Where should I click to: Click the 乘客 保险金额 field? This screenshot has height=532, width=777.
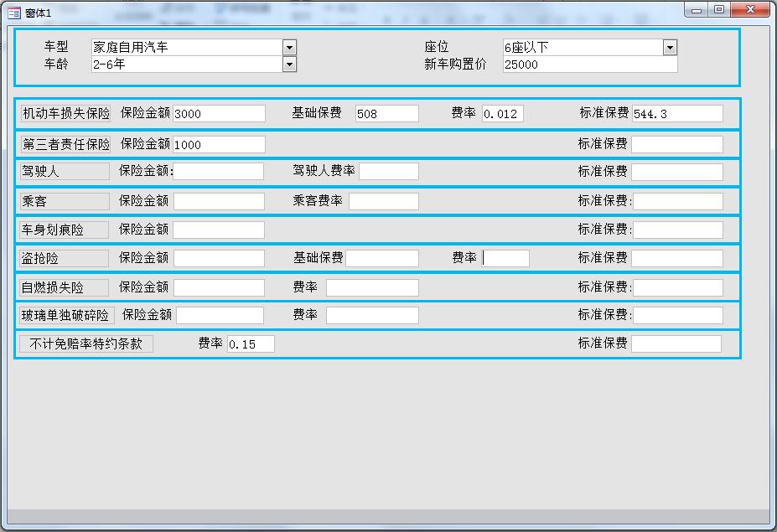click(x=219, y=201)
